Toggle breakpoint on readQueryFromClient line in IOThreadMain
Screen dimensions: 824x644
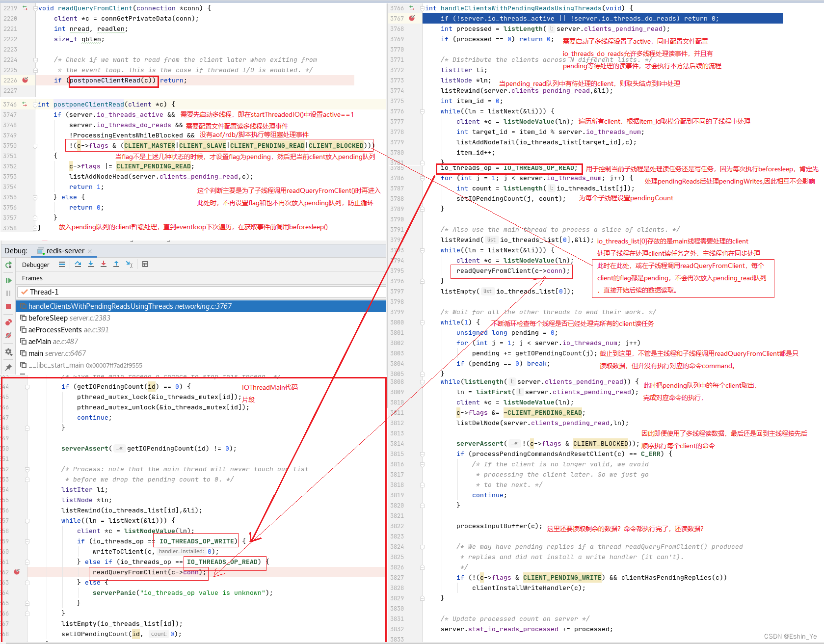tap(17, 572)
